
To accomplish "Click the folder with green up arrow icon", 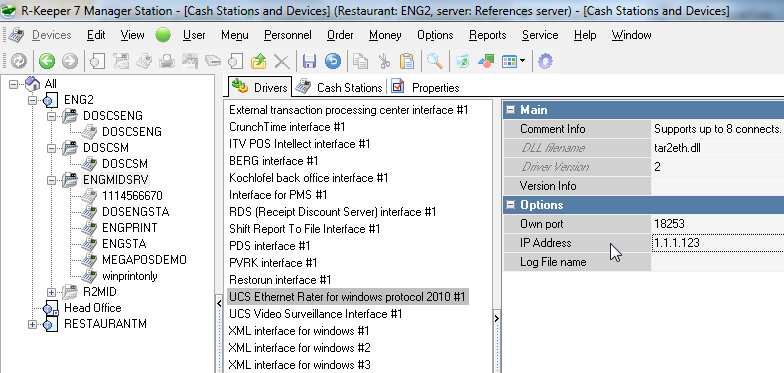I will pyautogui.click(x=258, y=61).
